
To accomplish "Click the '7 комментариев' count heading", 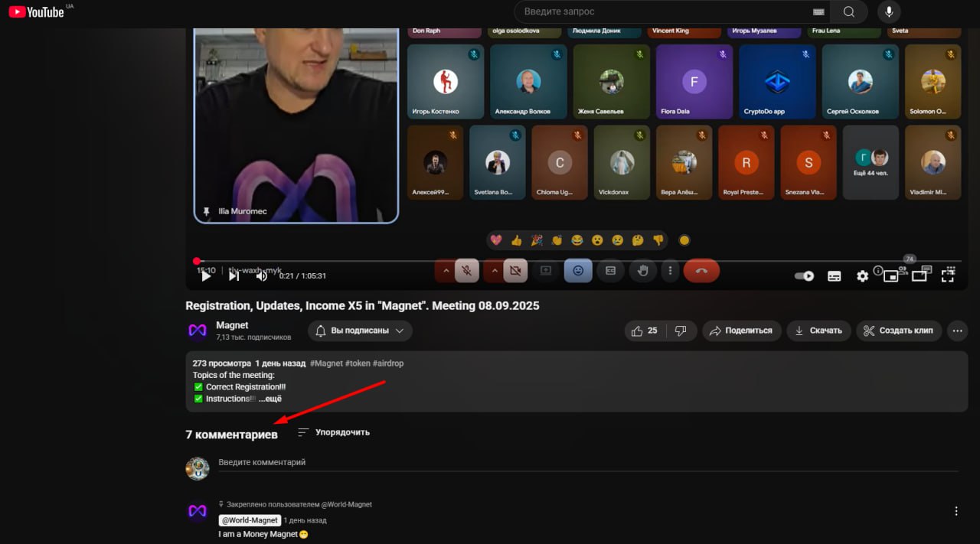I will [x=231, y=435].
